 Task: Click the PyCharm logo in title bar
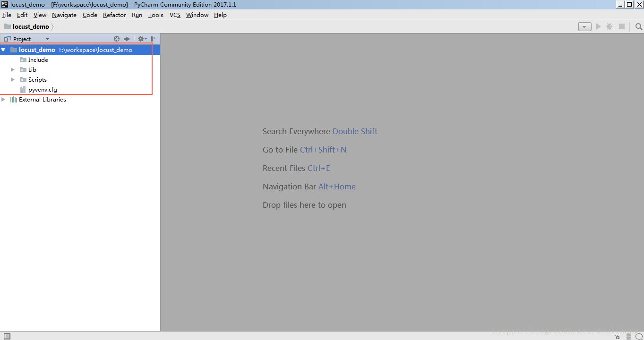[5, 4]
